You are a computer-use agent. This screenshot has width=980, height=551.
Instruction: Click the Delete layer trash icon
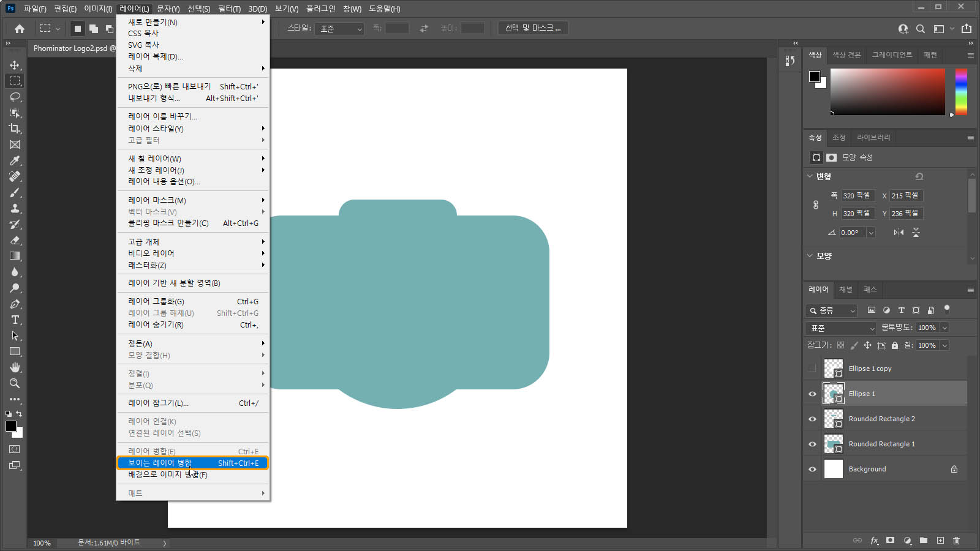click(957, 541)
